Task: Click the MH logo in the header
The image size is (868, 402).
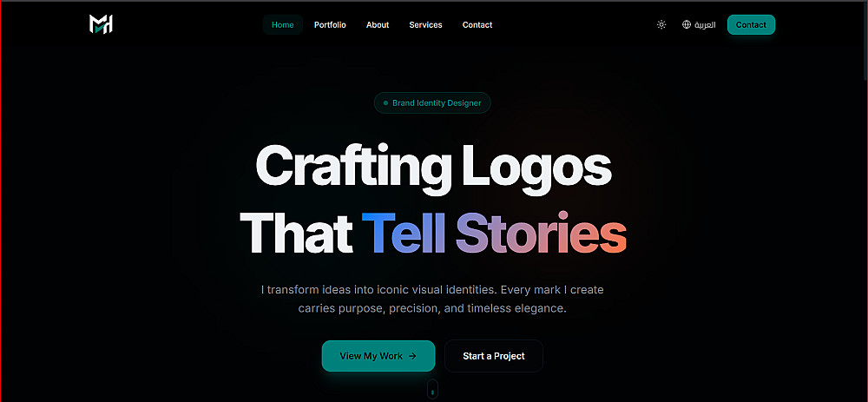Action: pyautogui.click(x=101, y=24)
